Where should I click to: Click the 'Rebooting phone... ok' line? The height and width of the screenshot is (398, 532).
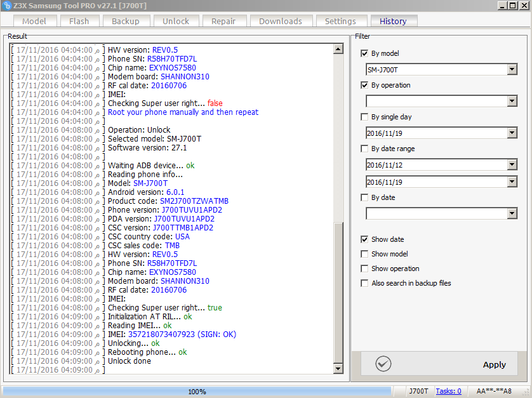pos(147,352)
